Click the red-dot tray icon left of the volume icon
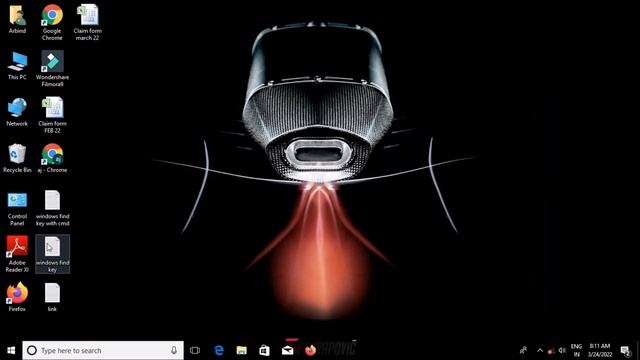Viewport: 640px width, 360px height. 551,351
